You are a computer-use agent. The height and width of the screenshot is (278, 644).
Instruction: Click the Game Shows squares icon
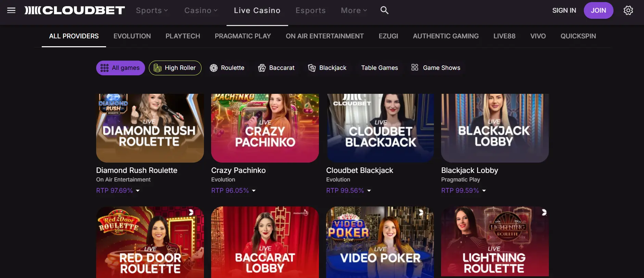414,68
